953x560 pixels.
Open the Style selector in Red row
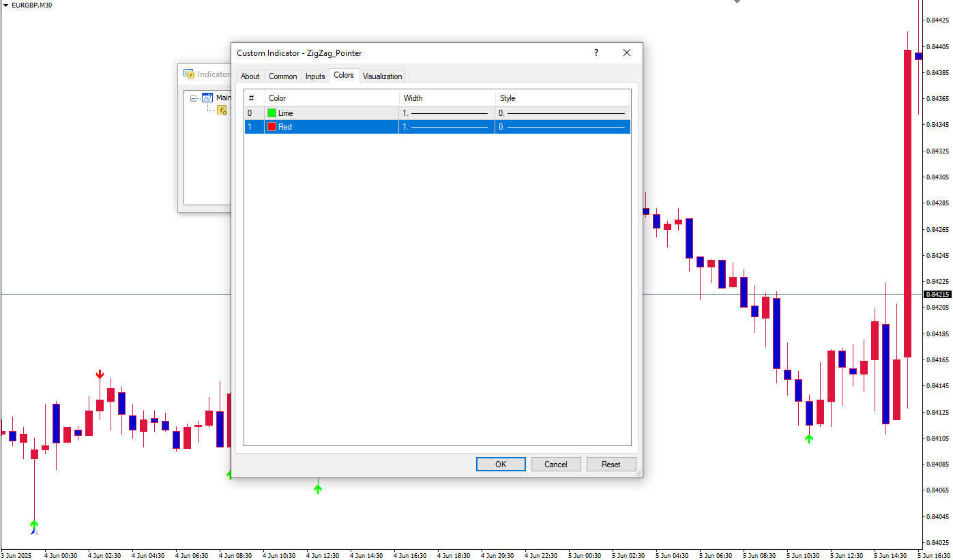pyautogui.click(x=563, y=127)
